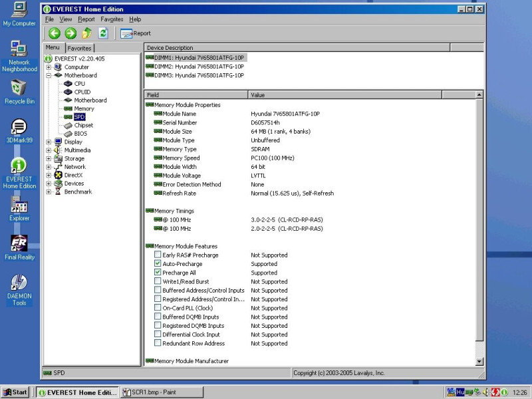Select DIMM3 Hyundai module in device list
The width and height of the screenshot is (532, 399).
click(199, 75)
